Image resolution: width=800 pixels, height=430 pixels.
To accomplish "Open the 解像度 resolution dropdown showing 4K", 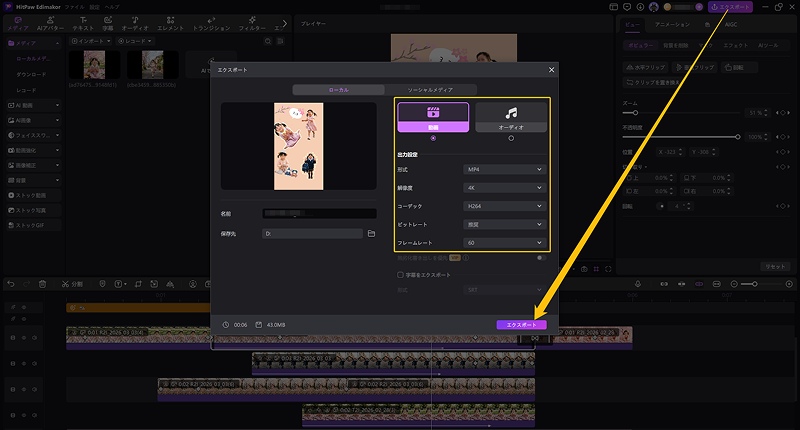I will pos(504,188).
